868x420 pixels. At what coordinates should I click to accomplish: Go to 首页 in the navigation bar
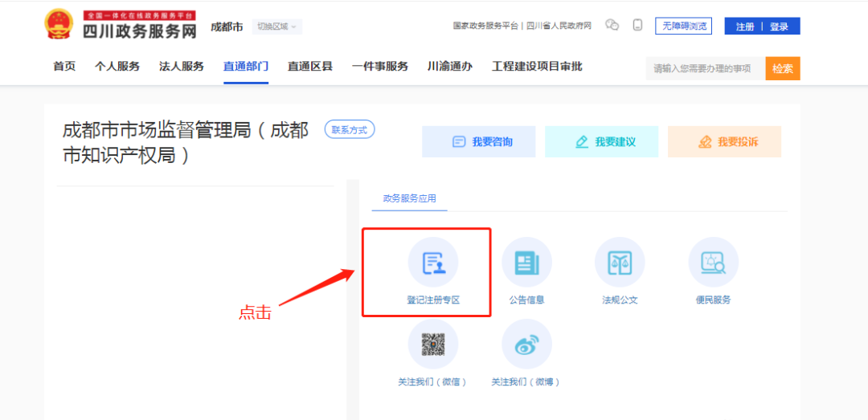tap(64, 67)
